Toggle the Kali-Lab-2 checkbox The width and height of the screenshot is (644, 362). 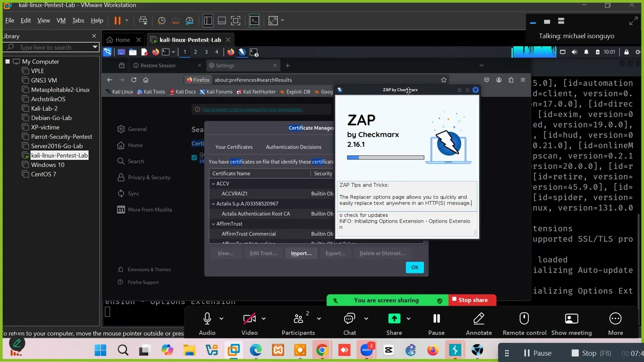[x=26, y=109]
